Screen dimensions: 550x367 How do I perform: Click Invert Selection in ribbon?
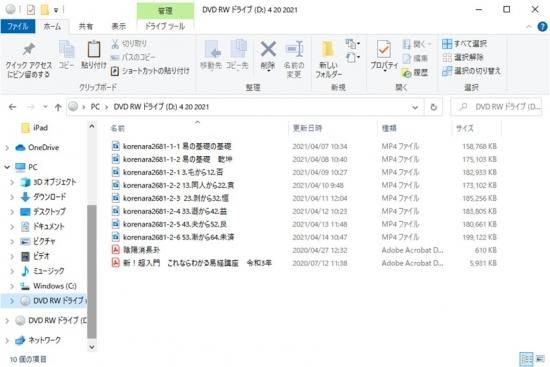coord(471,71)
